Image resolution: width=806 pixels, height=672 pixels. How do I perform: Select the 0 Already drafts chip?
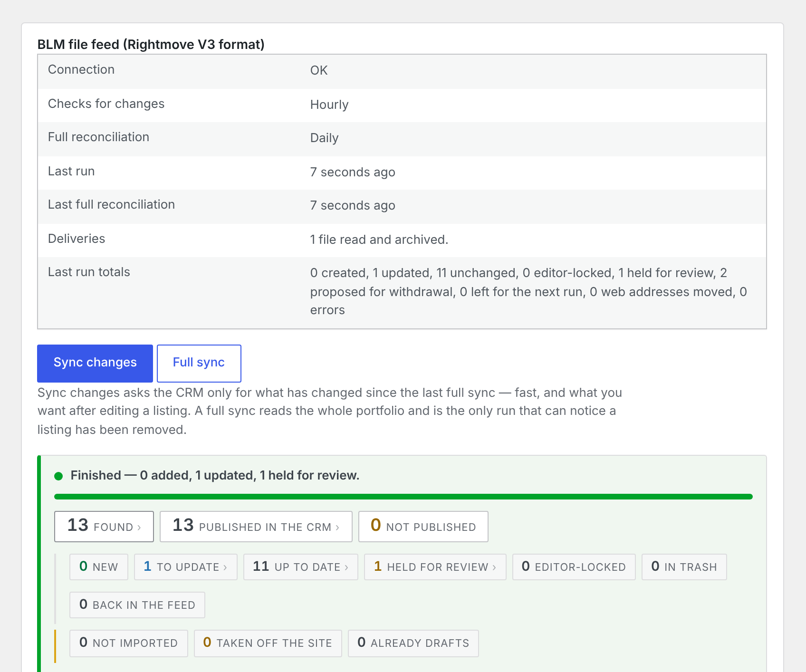[413, 643]
